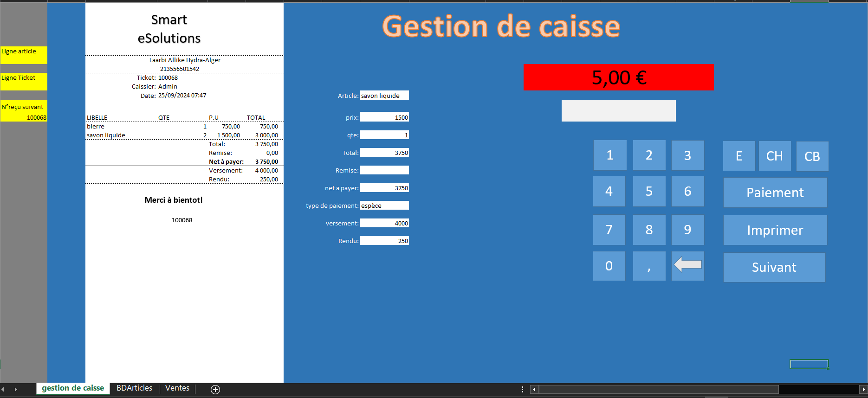Tap the comma decimal key
Viewport: 868px width, 398px height.
[649, 266]
